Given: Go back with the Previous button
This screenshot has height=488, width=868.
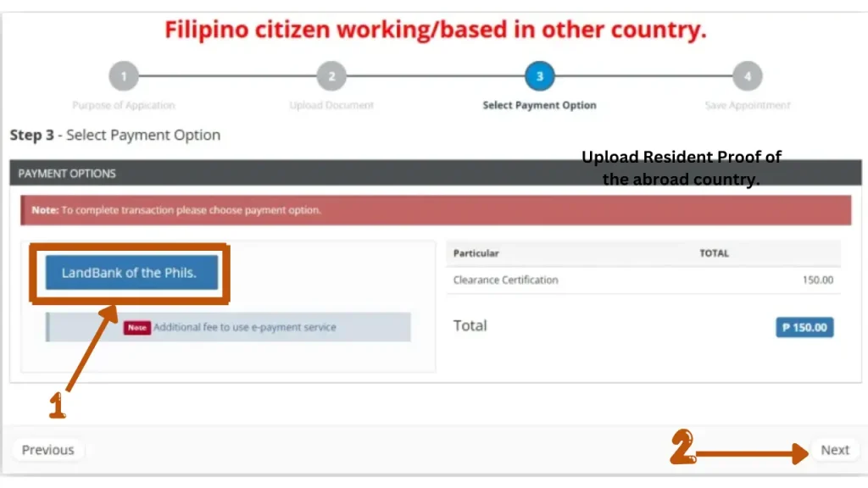Looking at the screenshot, I should point(47,450).
